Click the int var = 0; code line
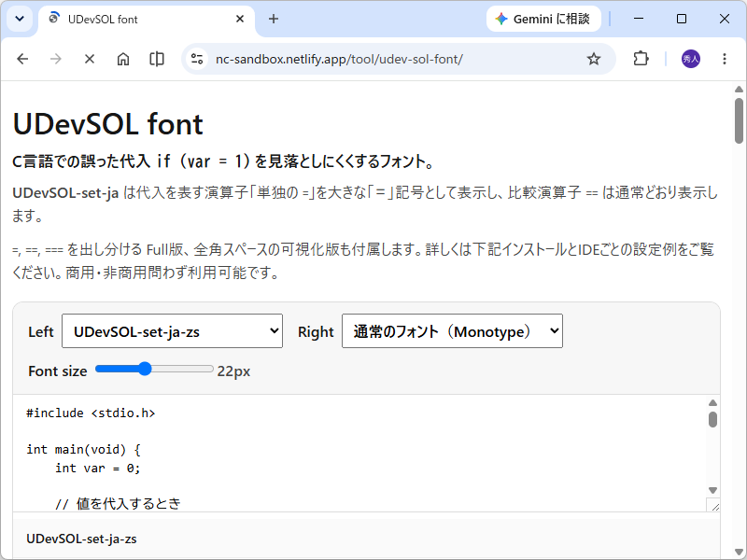 coord(98,469)
